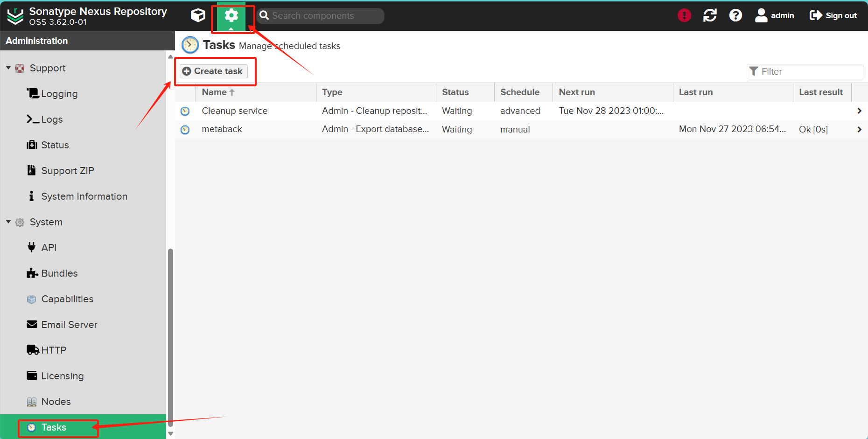Viewport: 868px width, 439px height.
Task: Open Licensing in the sidebar
Action: pos(63,376)
